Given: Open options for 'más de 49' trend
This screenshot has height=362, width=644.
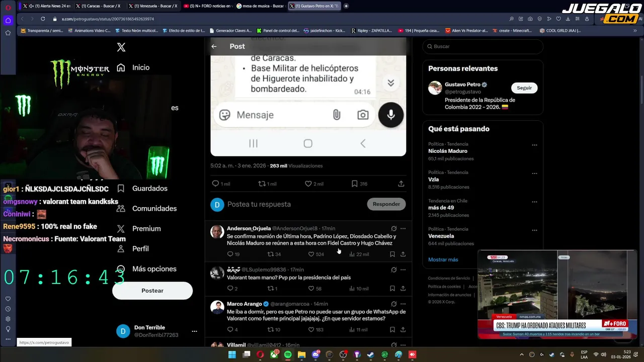Looking at the screenshot, I should point(534,202).
